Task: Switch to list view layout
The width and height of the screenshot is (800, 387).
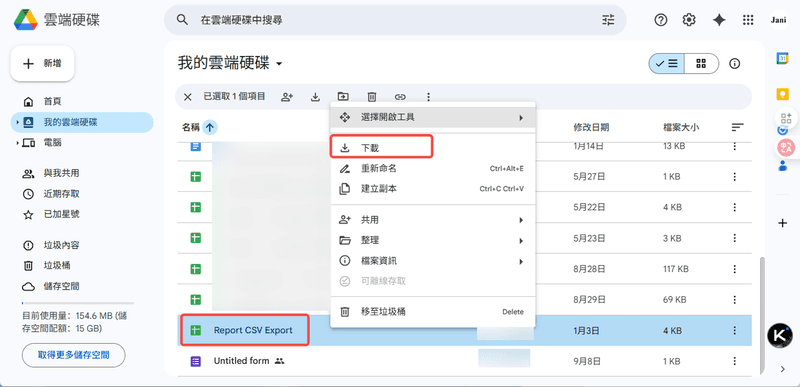Action: coord(666,64)
